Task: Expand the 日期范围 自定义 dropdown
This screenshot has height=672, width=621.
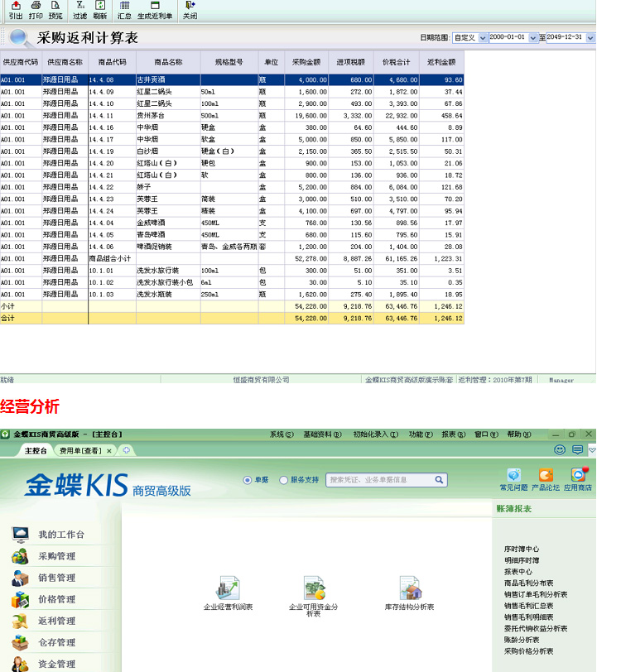Action: (x=483, y=38)
